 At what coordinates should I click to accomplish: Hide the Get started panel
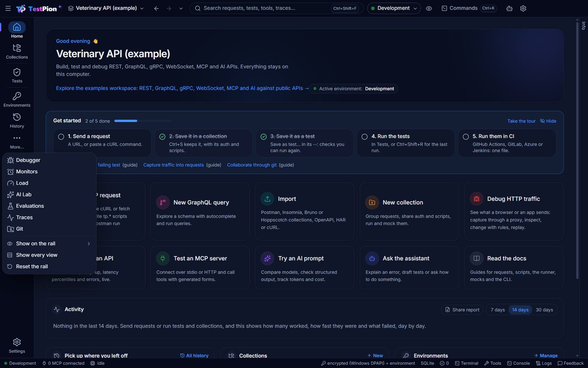[x=548, y=121]
